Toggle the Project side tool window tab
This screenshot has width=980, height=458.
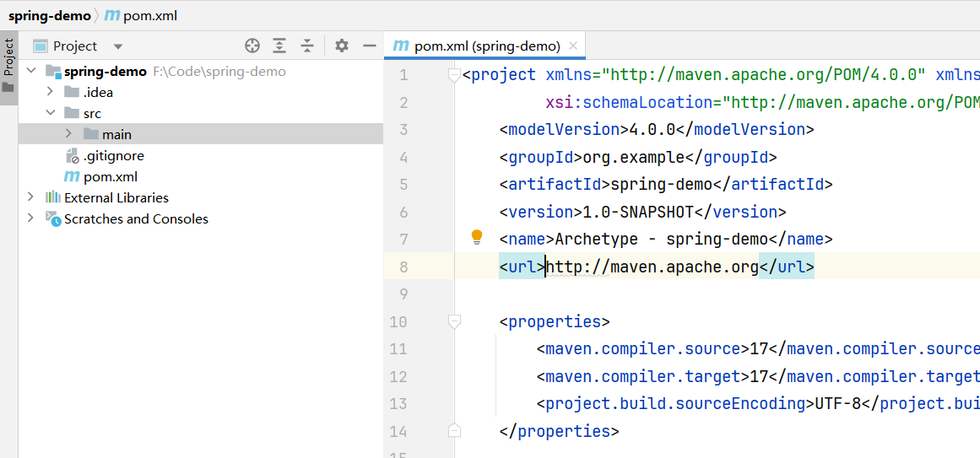[x=8, y=66]
